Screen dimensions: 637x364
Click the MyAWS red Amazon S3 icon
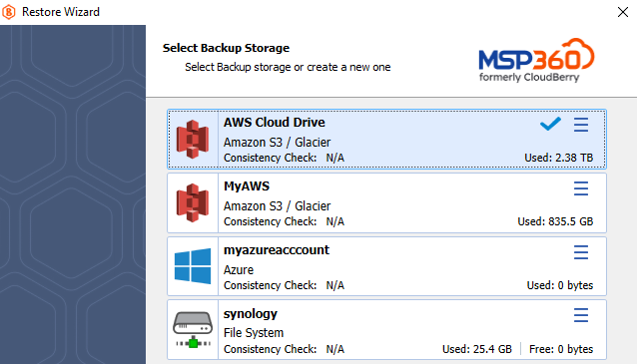click(x=193, y=202)
